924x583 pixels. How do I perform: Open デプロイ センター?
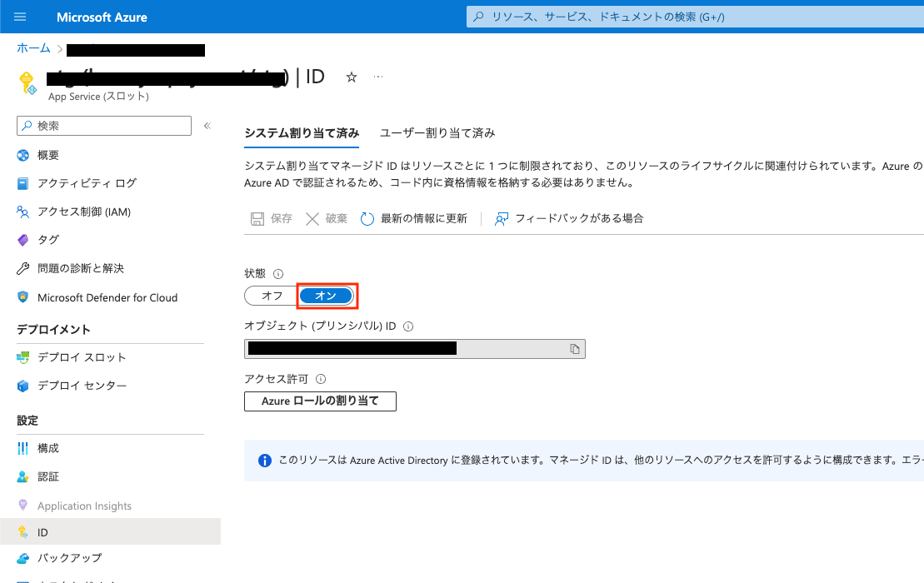pos(82,386)
